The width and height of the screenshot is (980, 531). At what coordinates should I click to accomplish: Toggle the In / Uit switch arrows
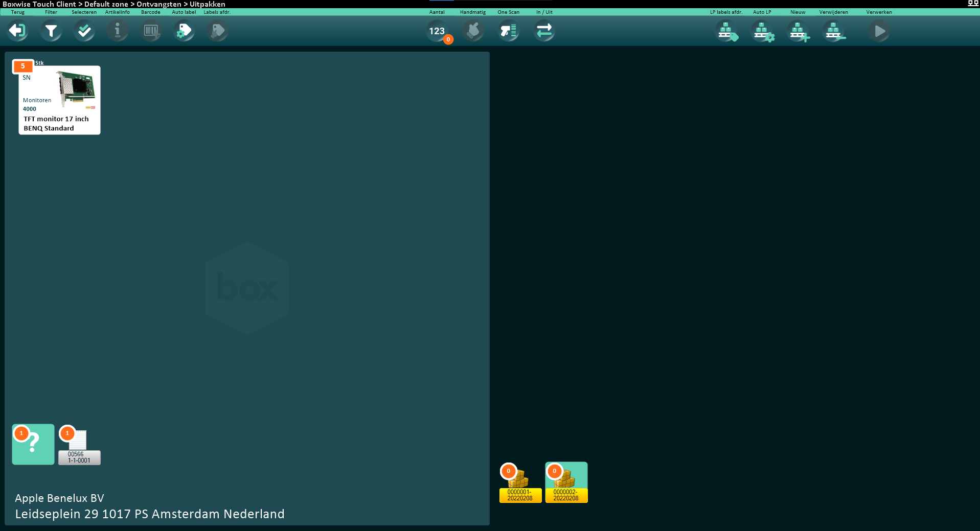point(544,31)
